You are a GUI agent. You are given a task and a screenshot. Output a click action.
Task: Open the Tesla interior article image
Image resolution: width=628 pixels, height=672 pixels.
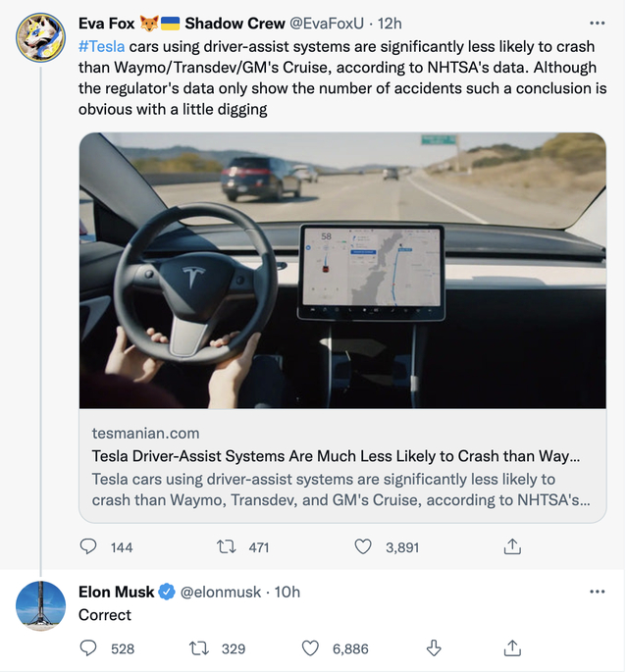coord(341,270)
